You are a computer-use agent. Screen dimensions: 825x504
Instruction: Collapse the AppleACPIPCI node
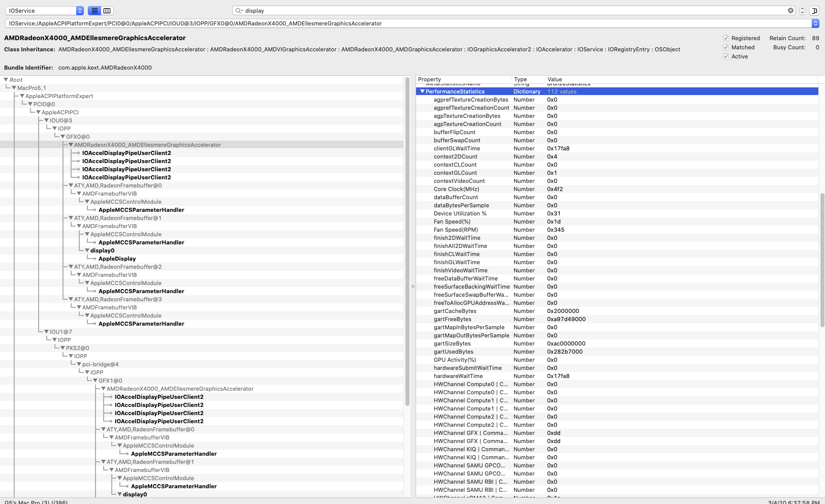[x=38, y=112]
